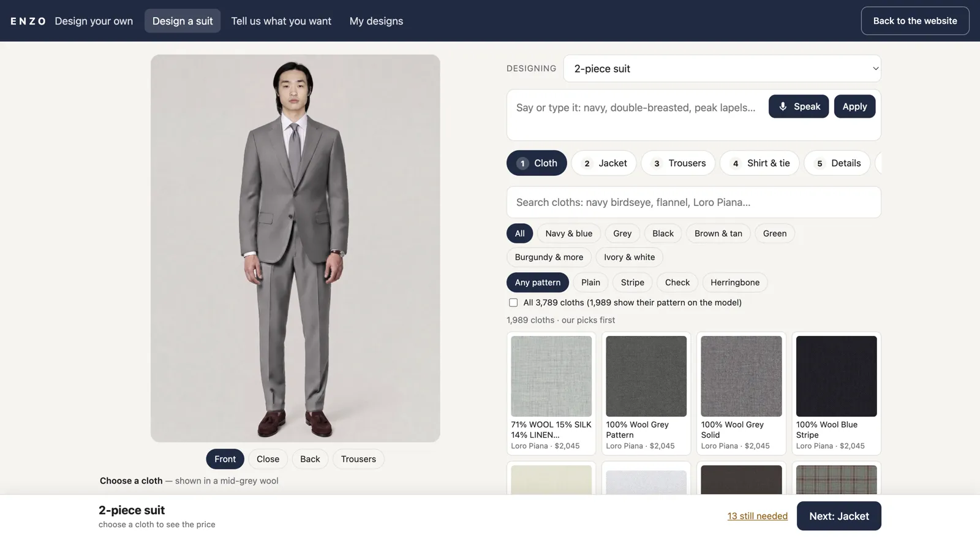Click Back to the website button
This screenshot has width=980, height=537.
[914, 21]
